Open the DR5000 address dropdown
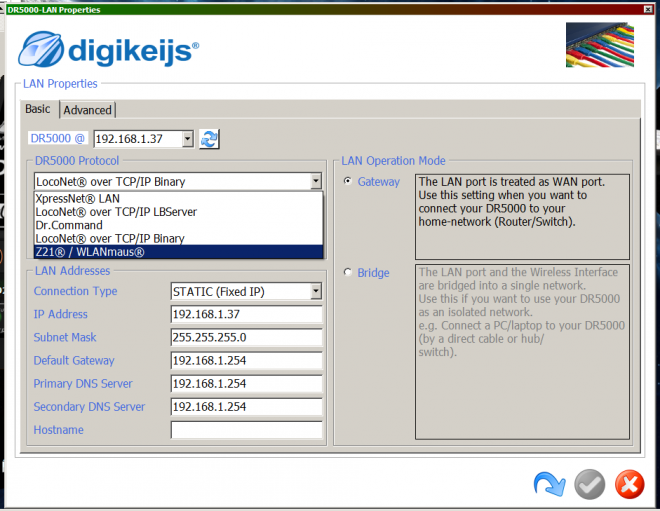This screenshot has height=511, width=660. [x=188, y=139]
